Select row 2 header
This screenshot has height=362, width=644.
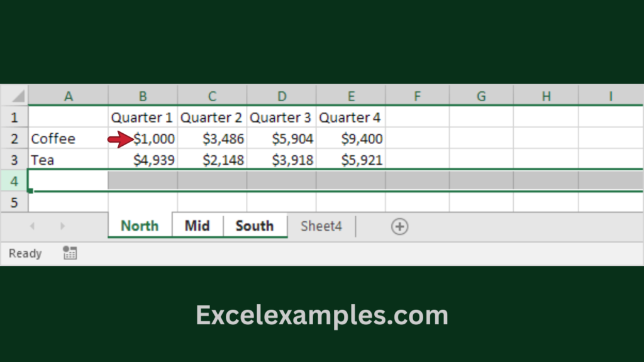click(x=14, y=139)
